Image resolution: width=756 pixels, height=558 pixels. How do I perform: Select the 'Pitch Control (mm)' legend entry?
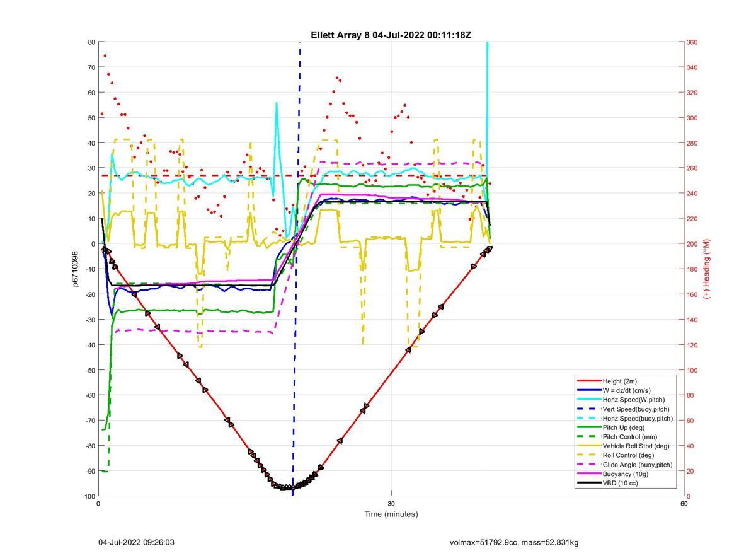(630, 436)
